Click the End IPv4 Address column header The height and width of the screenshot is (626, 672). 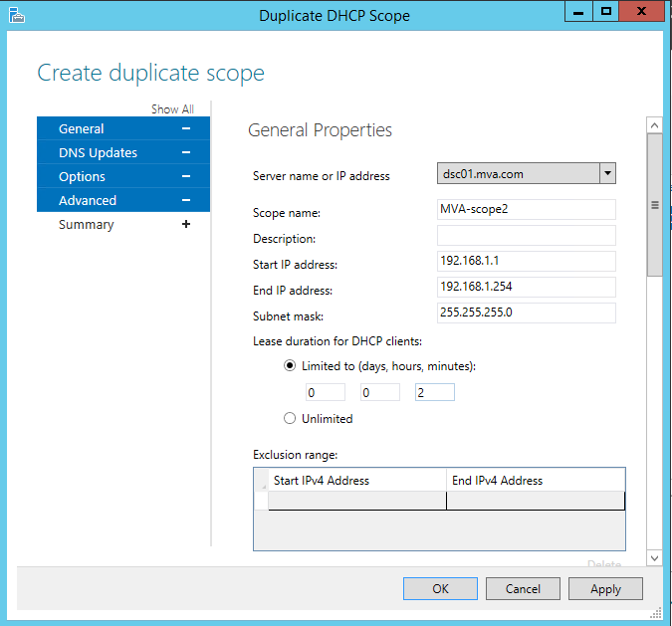click(536, 480)
